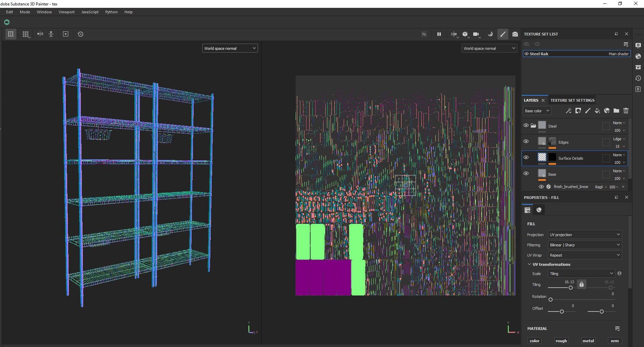The height and width of the screenshot is (347, 644).
Task: Click the vertical flip symmetry icon
Action: 51,34
